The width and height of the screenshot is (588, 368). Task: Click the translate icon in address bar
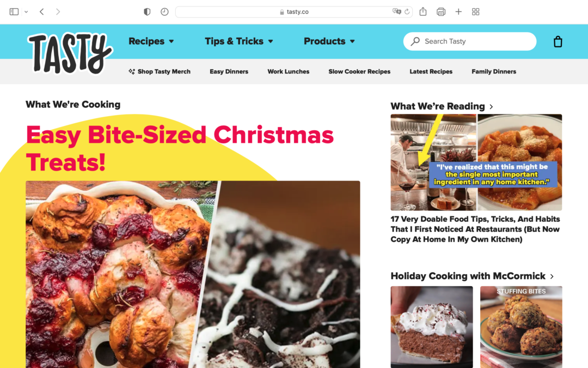coord(396,11)
